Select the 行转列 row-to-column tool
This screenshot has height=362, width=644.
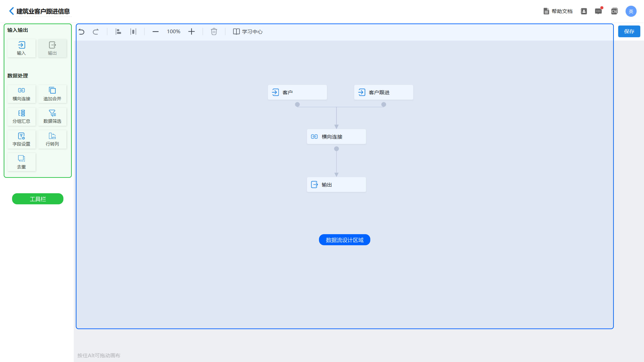coord(52,140)
